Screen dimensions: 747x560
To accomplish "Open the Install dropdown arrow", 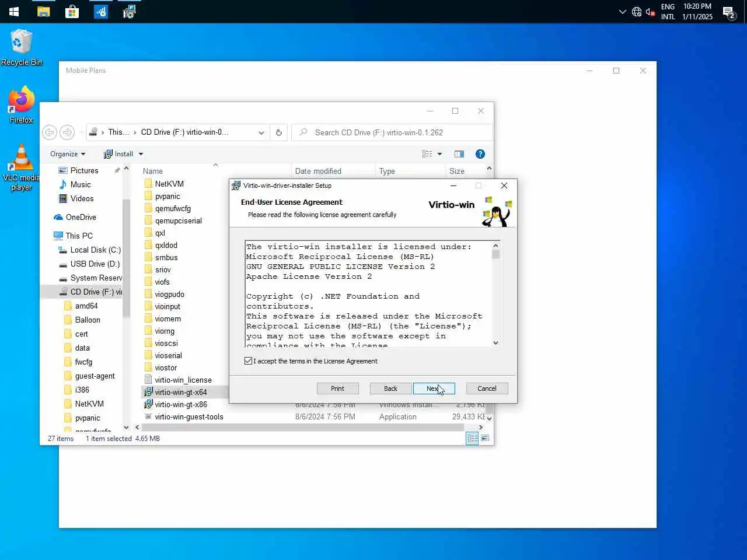I will tap(141, 154).
